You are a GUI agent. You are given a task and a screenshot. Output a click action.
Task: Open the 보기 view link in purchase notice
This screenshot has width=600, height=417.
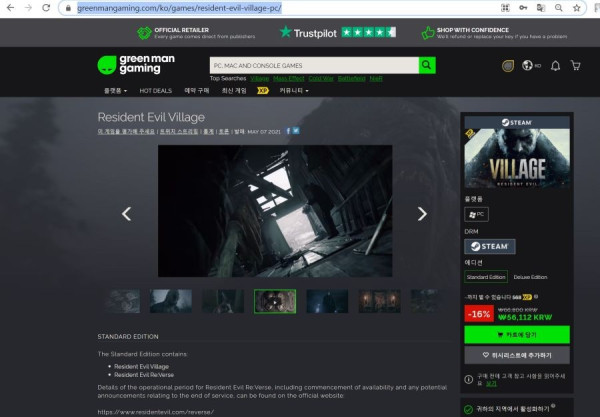[x=491, y=383]
